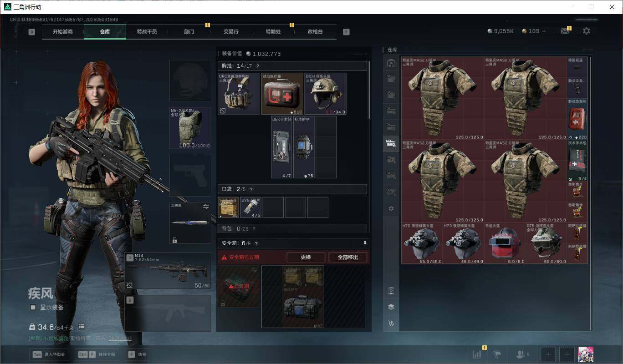Open the settings gear in top bar

tap(587, 31)
